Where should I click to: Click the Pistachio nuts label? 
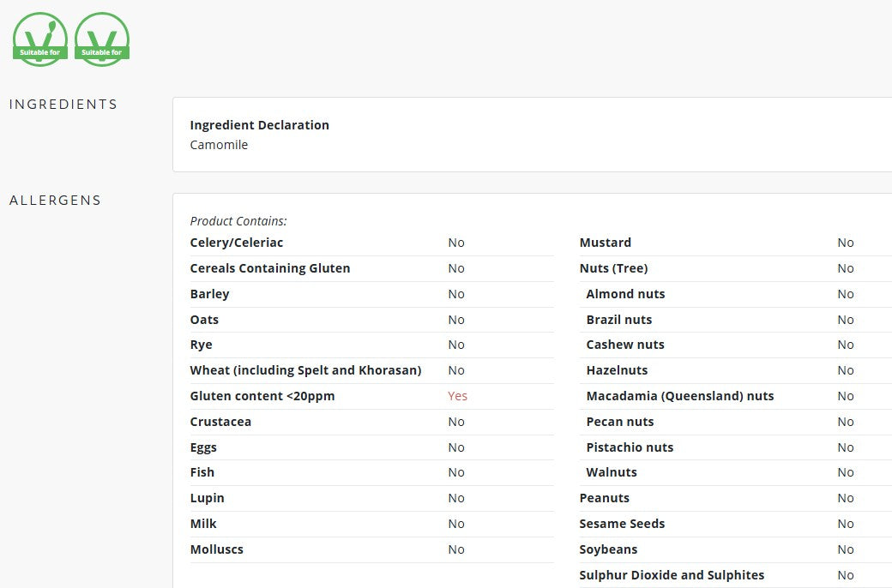[x=630, y=447]
